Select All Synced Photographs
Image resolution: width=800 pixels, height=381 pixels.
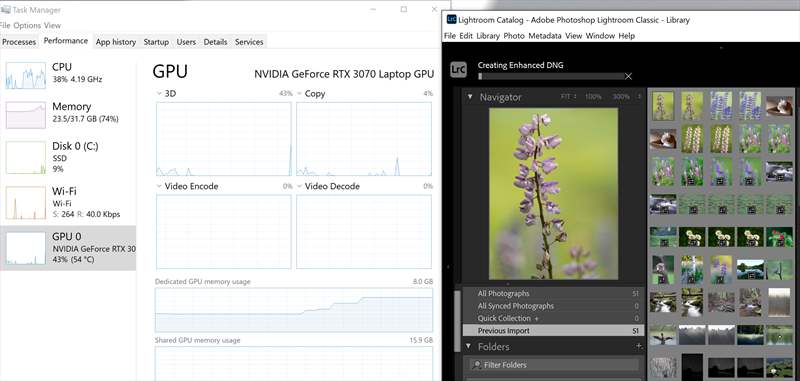pyautogui.click(x=553, y=306)
